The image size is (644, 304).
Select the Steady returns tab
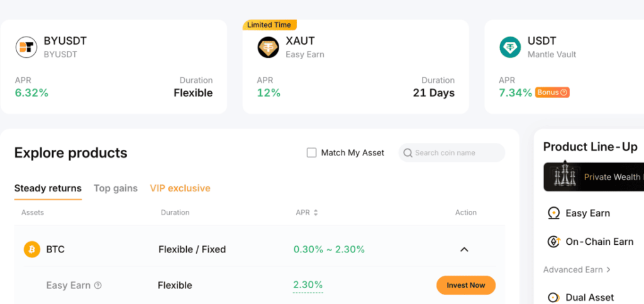[x=48, y=188]
